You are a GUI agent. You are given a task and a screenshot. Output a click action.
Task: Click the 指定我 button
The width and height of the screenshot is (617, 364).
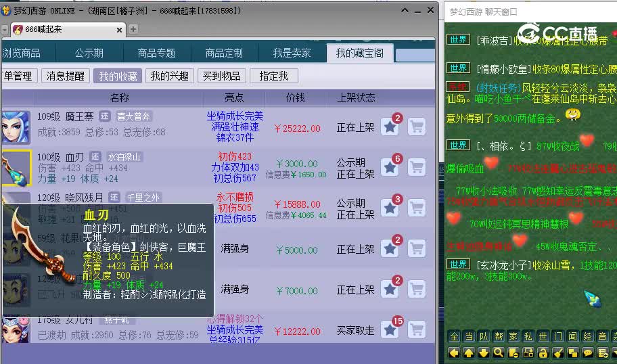(x=274, y=76)
